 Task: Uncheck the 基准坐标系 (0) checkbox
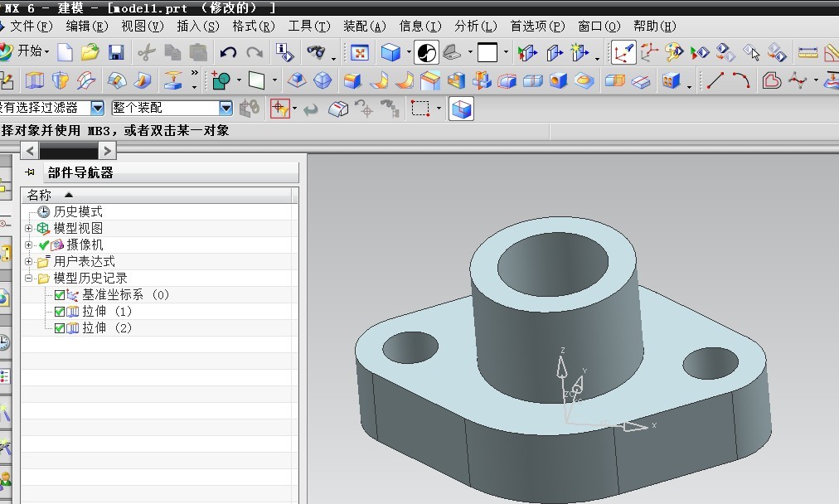[60, 295]
